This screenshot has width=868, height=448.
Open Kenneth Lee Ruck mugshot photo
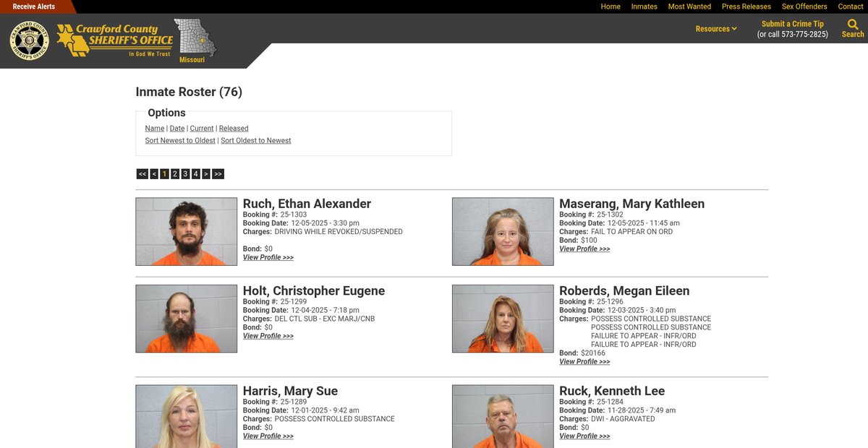(x=503, y=416)
